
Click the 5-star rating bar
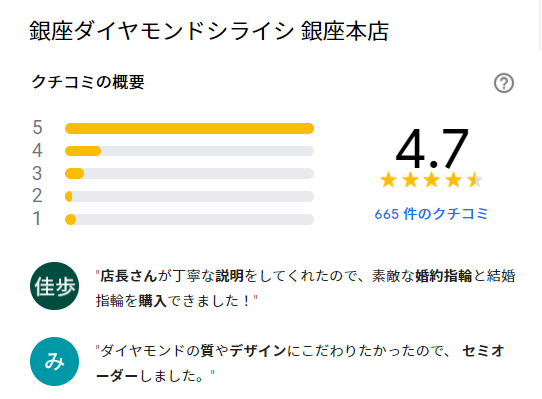tap(189, 128)
